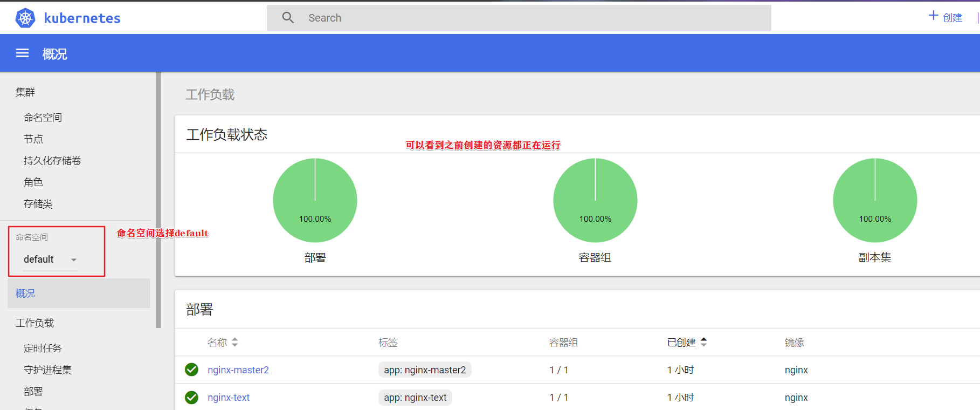980x410 pixels.
Task: Click the app: nginx-text label chip
Action: [x=415, y=398]
